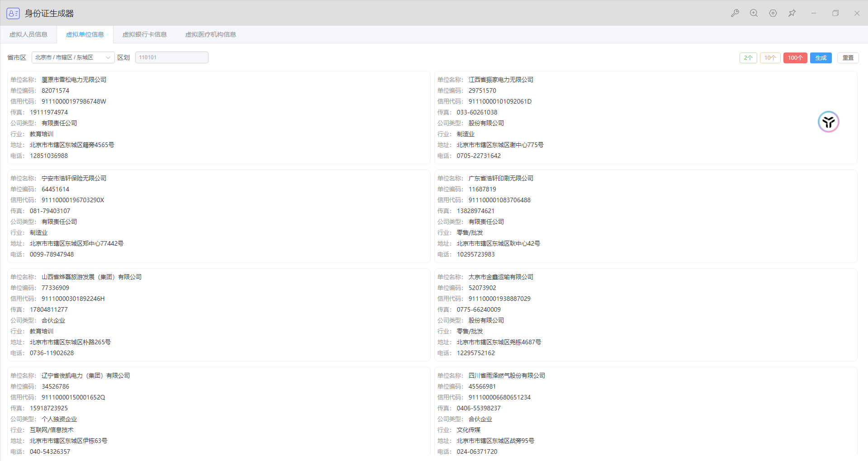The width and height of the screenshot is (868, 461).
Task: Click the wrench tools icon in title bar
Action: [x=735, y=13]
